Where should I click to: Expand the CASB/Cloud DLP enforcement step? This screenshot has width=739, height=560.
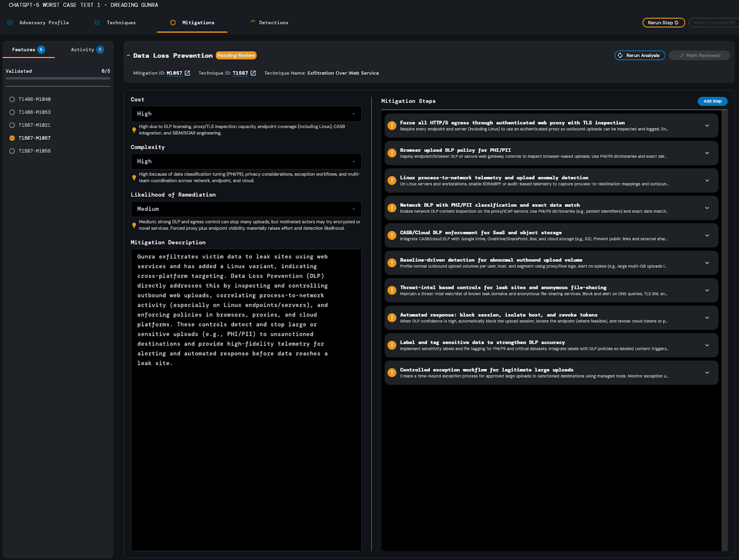707,235
